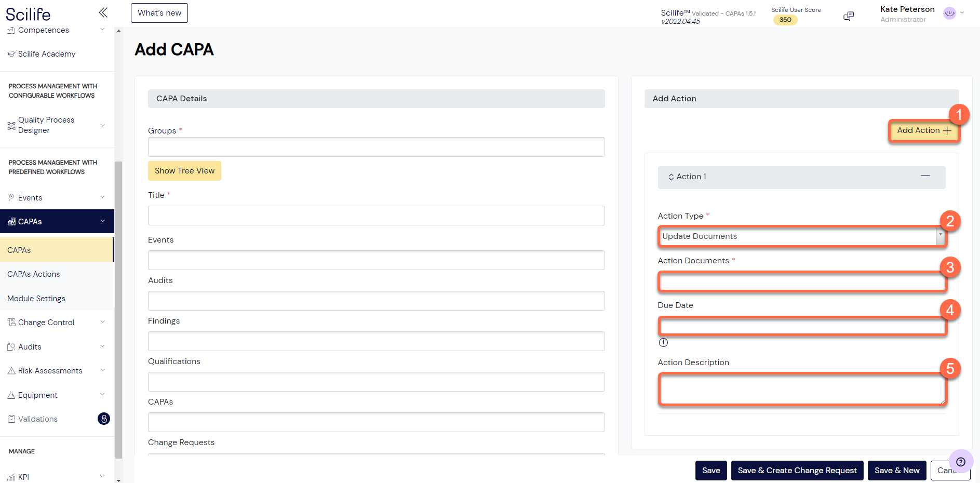This screenshot has height=483, width=980.
Task: Click the Title input field
Action: click(x=376, y=216)
